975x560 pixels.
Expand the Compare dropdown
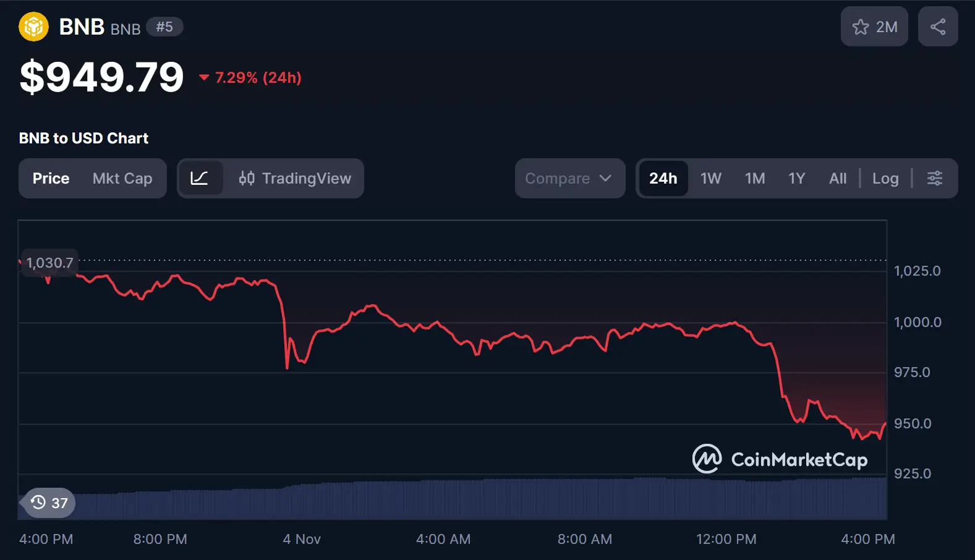[x=569, y=178]
